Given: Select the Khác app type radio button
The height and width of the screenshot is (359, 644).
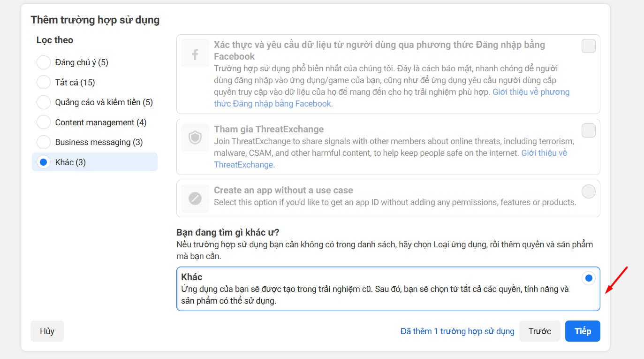Looking at the screenshot, I should [x=589, y=278].
